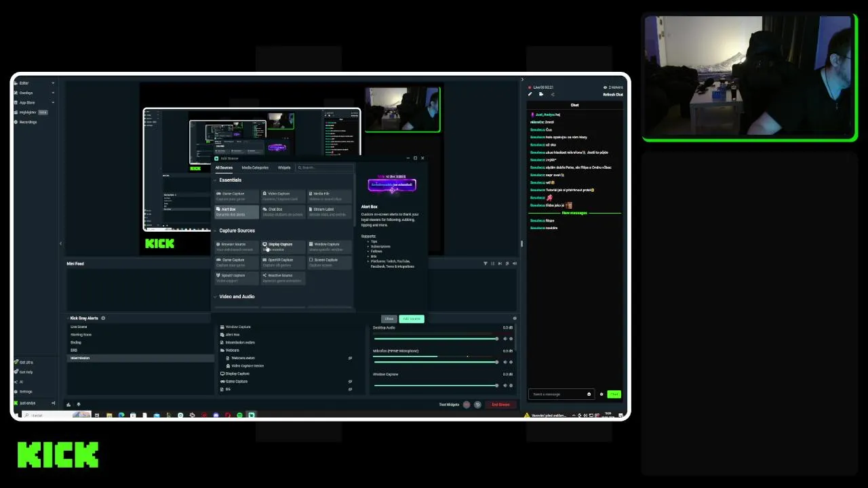Click Get Ultra in the sidebar
The image size is (868, 488).
click(24, 363)
